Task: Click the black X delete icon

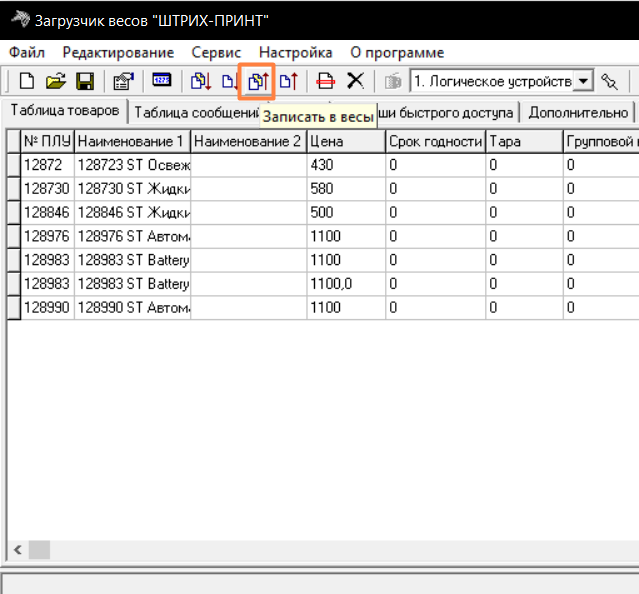Action: pos(355,81)
